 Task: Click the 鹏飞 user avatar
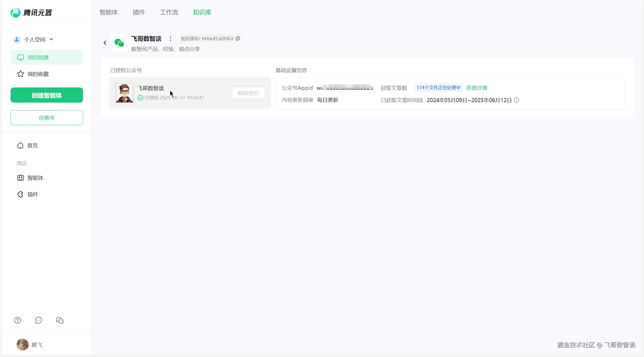point(23,344)
